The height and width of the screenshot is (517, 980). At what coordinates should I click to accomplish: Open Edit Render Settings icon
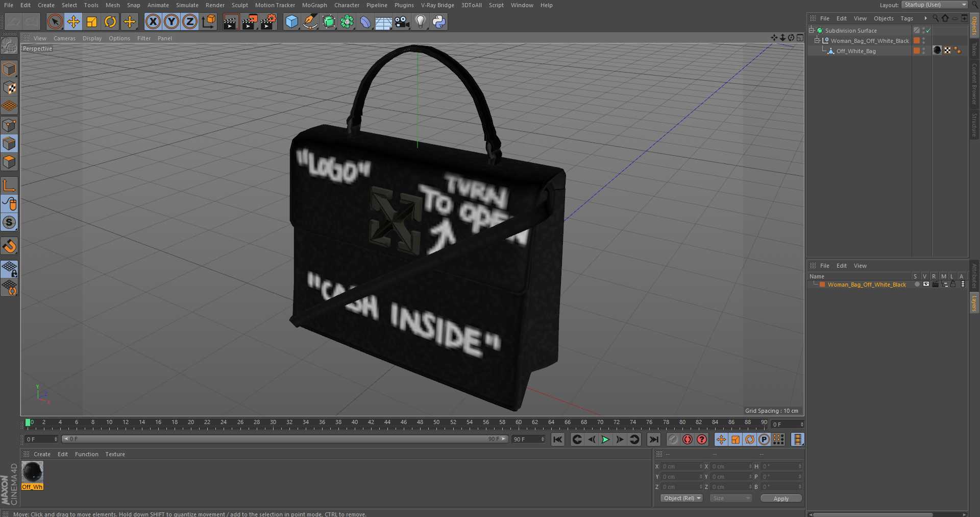pos(268,21)
